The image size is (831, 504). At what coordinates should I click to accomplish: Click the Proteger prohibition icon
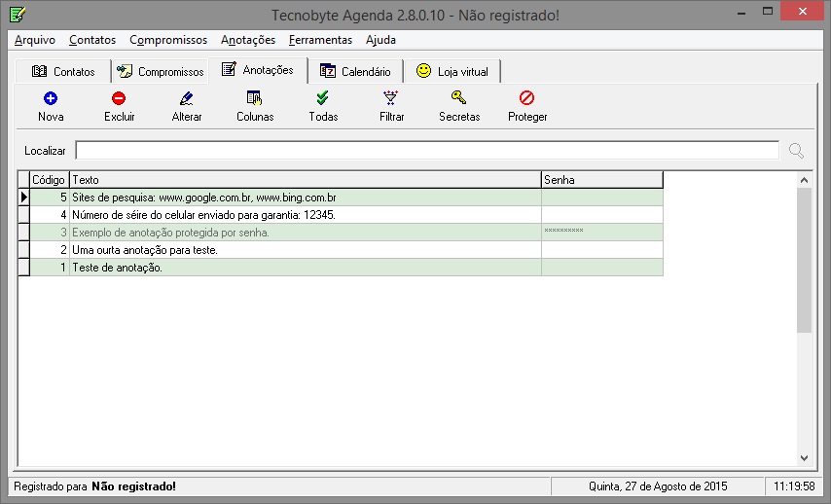tap(527, 98)
